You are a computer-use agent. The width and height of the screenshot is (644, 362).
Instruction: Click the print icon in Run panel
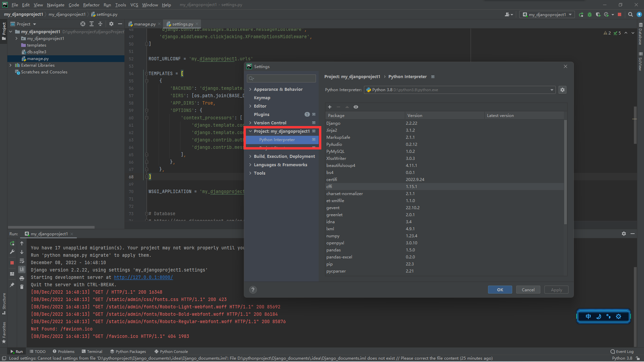point(22,278)
